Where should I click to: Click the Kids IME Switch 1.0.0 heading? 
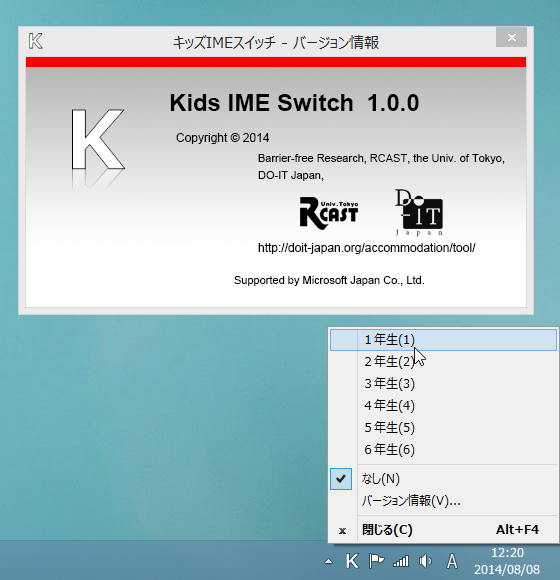294,102
